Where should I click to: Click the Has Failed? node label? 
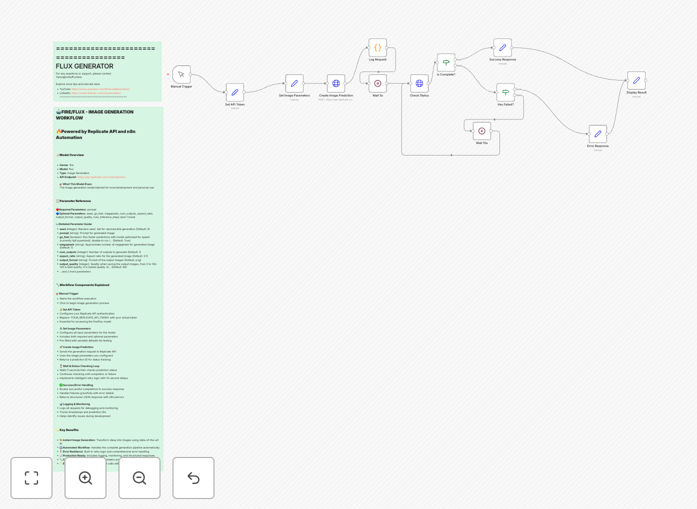pos(505,104)
